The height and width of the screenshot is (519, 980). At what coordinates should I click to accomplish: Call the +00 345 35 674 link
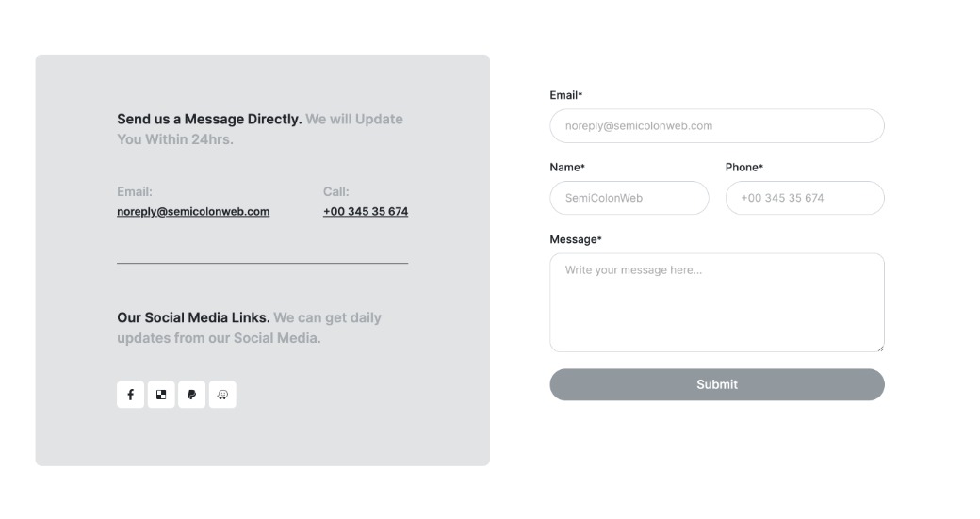point(366,211)
